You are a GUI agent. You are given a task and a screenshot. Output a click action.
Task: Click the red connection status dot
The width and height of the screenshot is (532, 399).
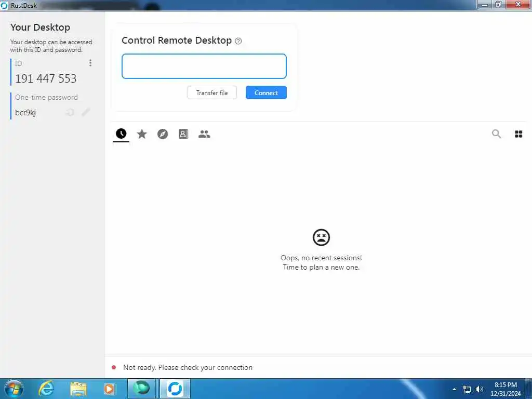coord(114,367)
